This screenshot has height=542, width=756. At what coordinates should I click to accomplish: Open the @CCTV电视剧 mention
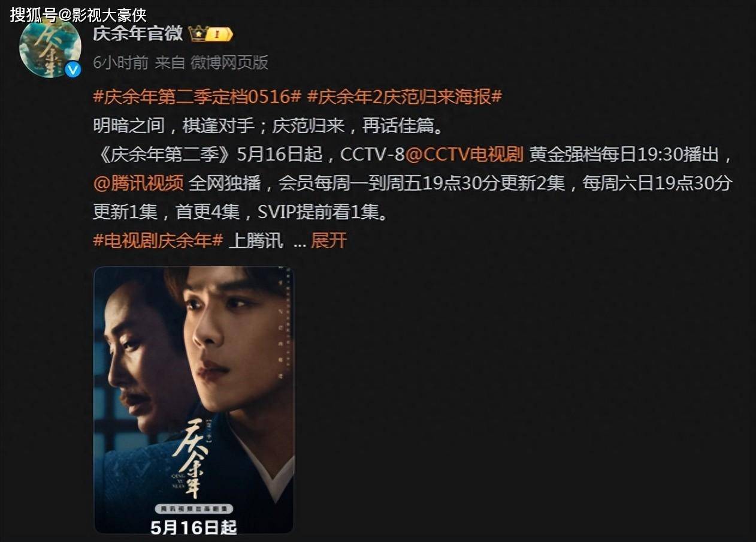(465, 154)
